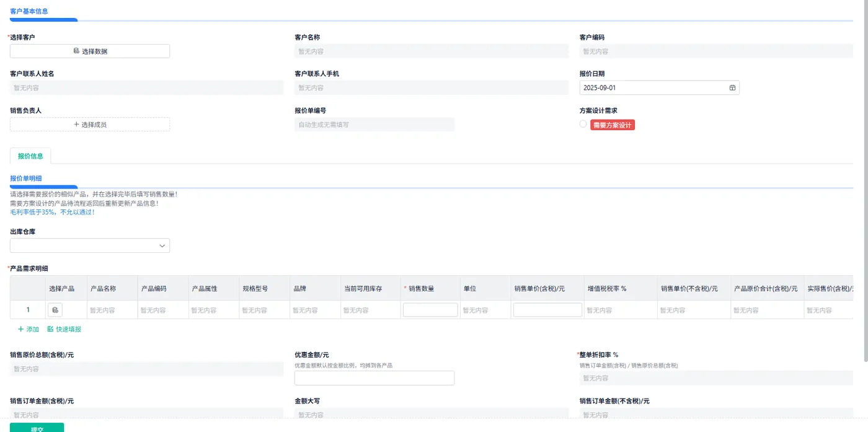Click the 单位 column header

[x=485, y=289]
